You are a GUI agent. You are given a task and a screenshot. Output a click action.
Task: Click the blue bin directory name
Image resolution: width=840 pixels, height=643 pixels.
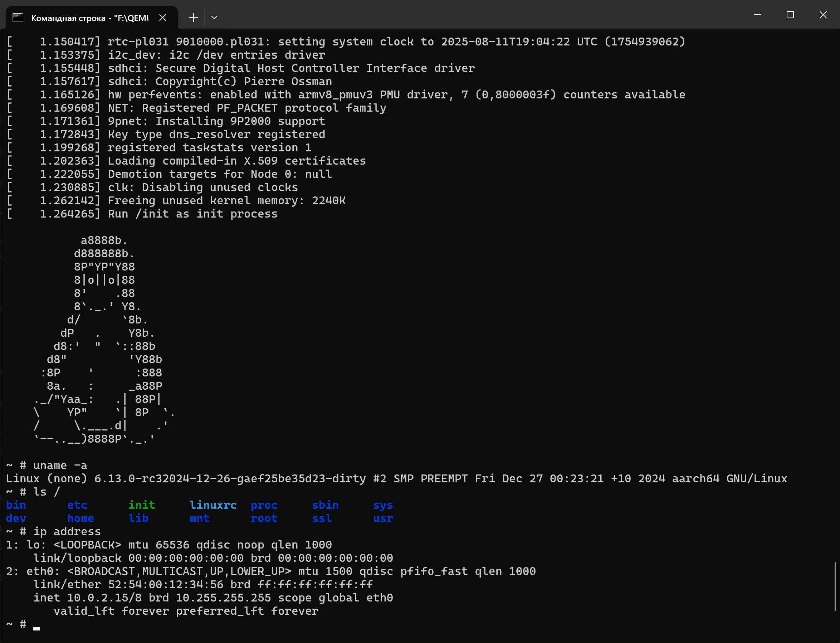coord(16,505)
